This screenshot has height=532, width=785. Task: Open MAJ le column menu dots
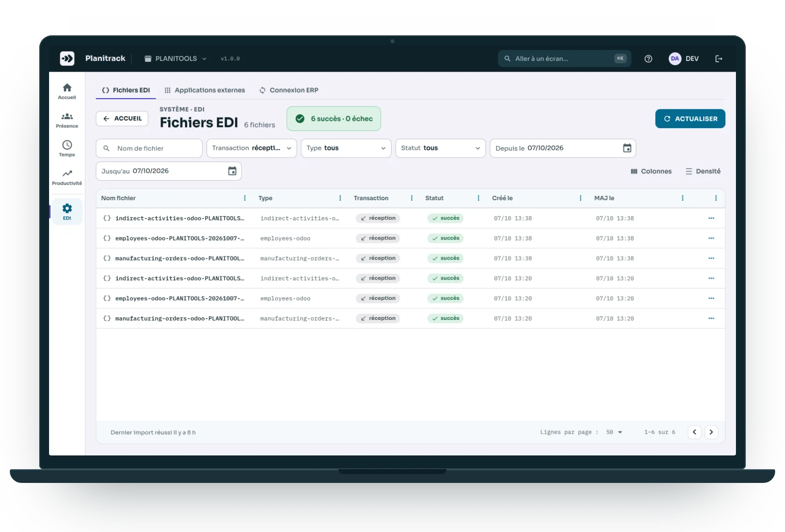click(x=682, y=198)
